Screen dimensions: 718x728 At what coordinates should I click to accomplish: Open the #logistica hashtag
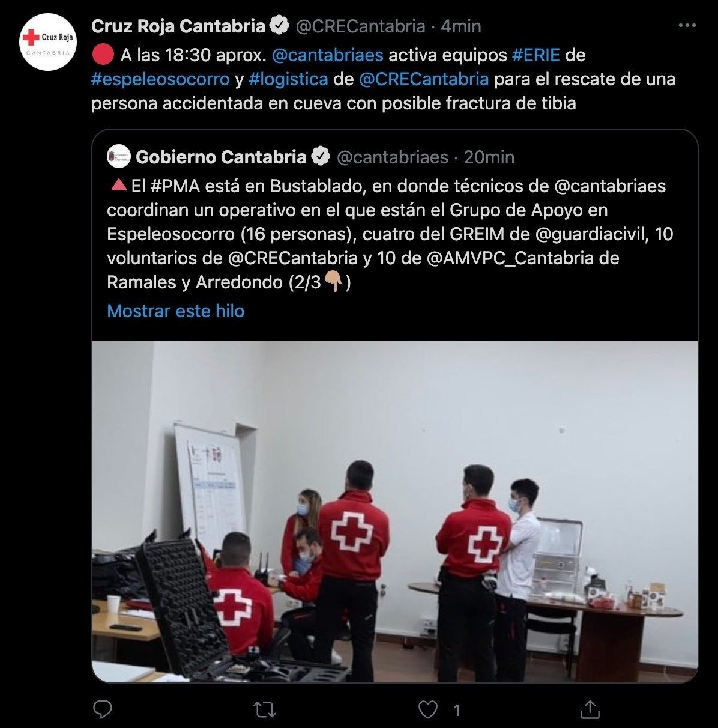click(x=288, y=79)
